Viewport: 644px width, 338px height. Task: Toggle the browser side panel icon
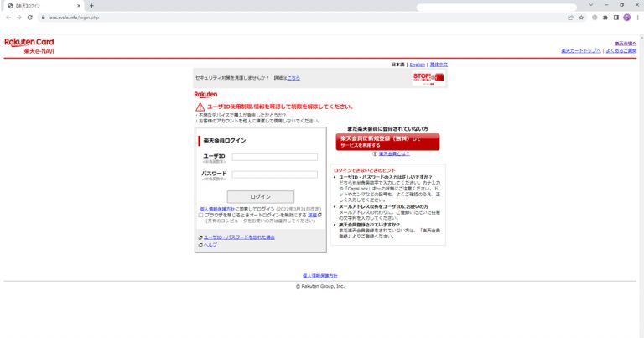click(x=615, y=18)
